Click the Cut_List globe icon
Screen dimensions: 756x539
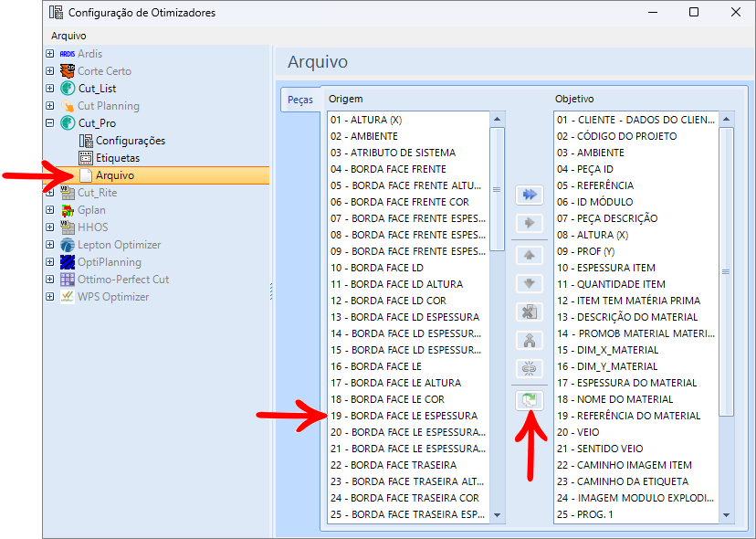68,89
